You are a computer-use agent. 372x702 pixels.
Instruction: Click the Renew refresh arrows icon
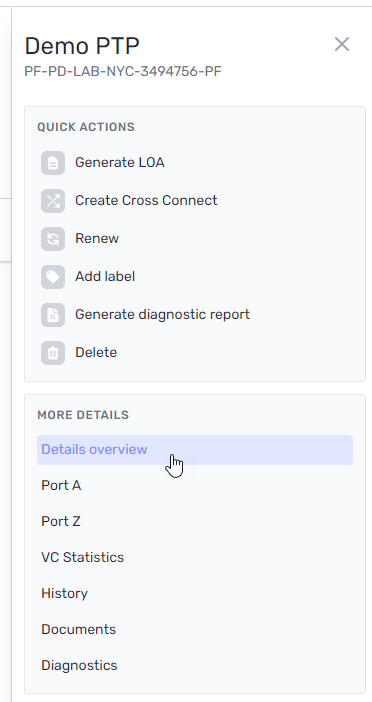[x=53, y=239]
